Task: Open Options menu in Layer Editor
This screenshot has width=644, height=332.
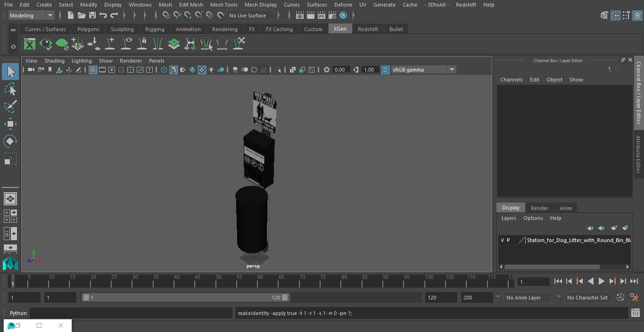Action: 533,218
